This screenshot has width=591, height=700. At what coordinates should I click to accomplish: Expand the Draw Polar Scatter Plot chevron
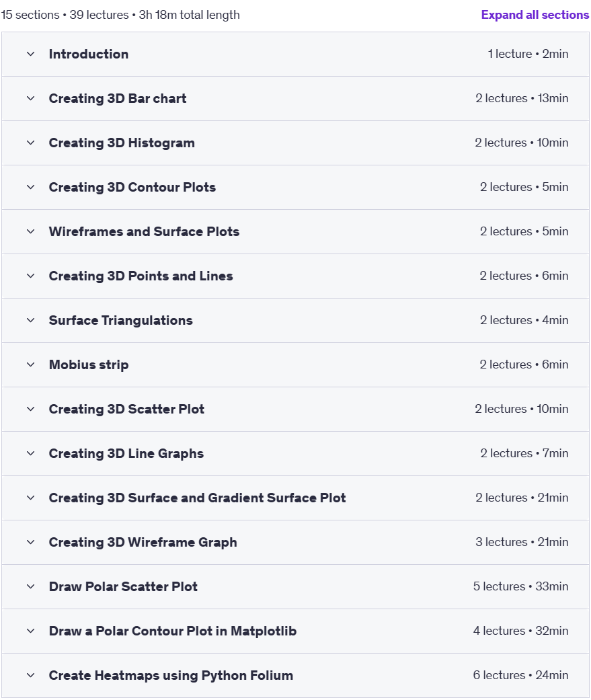(30, 586)
